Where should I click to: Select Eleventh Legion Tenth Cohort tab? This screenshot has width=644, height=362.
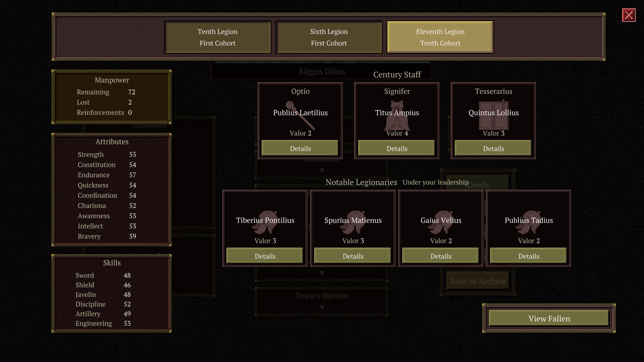point(440,37)
